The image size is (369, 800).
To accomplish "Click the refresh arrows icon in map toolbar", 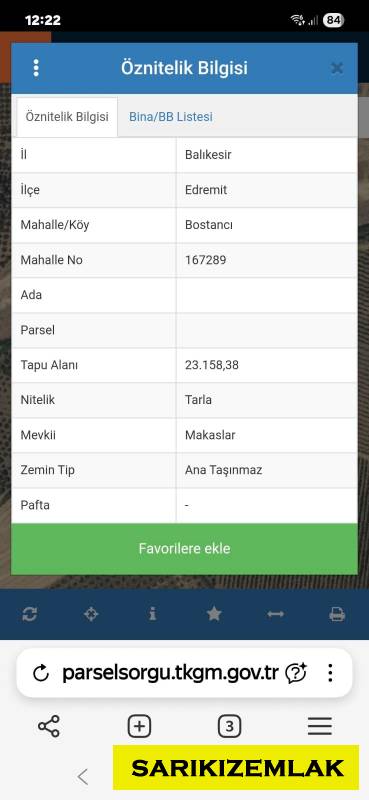I will 30,614.
